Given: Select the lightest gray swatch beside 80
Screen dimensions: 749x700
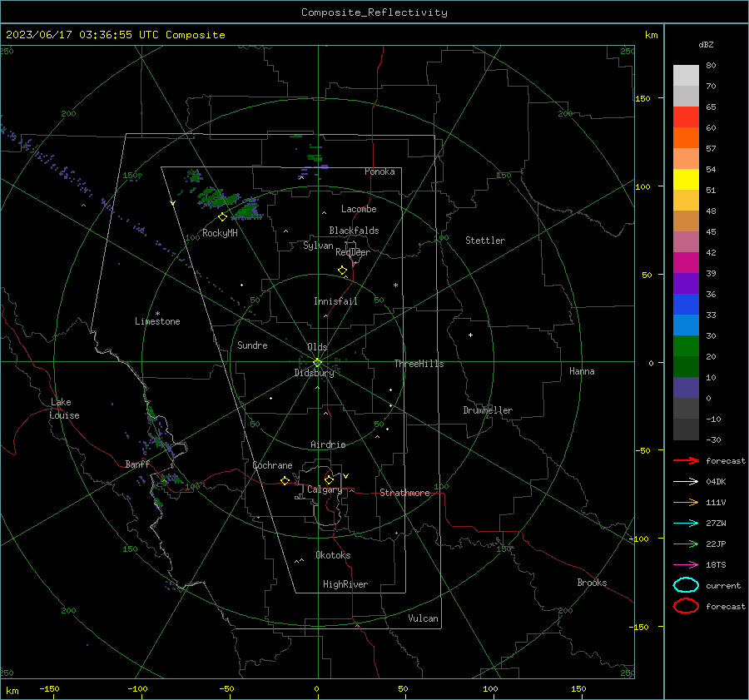Looking at the screenshot, I should coord(686,76).
